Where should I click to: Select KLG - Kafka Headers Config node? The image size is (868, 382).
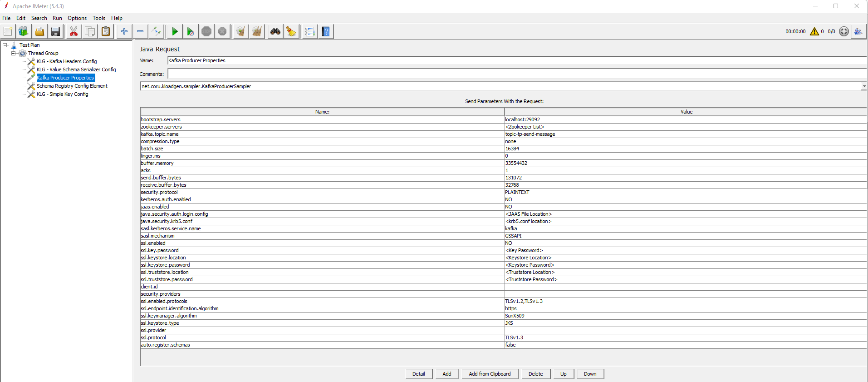click(x=67, y=61)
